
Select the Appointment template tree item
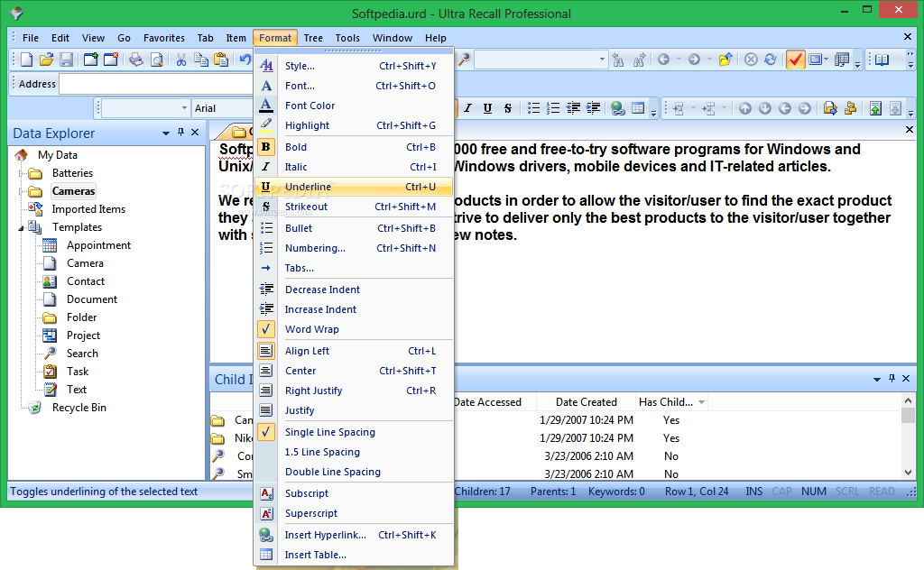98,245
